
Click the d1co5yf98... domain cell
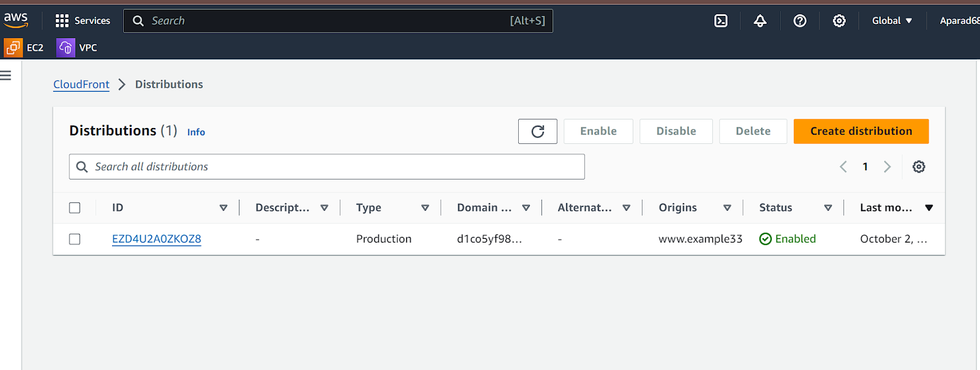[x=489, y=239]
